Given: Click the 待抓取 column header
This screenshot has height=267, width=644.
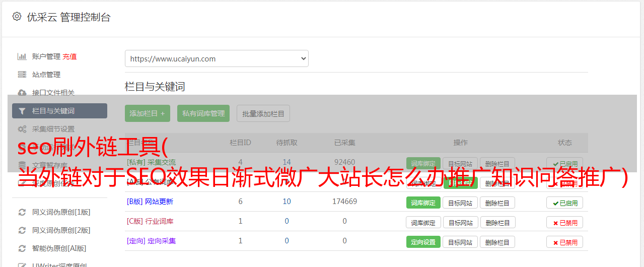Looking at the screenshot, I should pos(287,143).
